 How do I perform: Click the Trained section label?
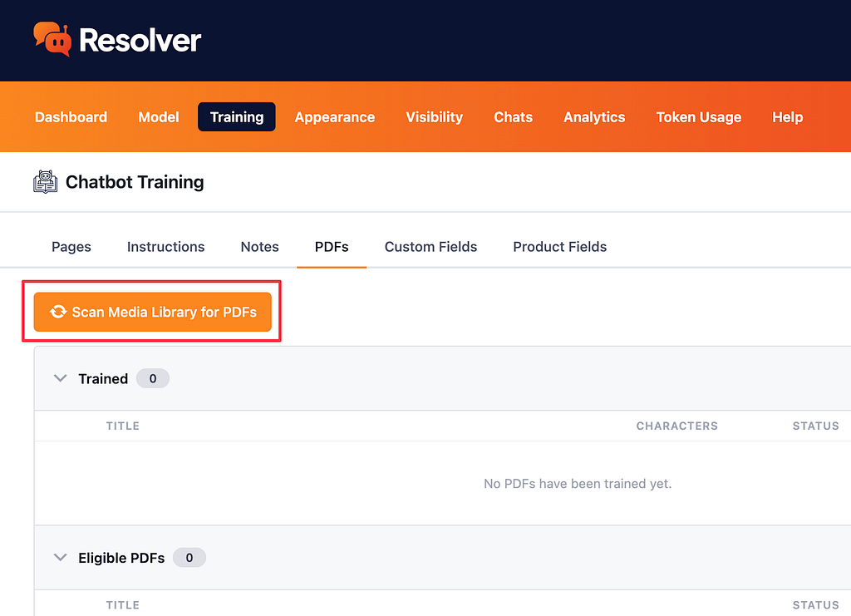103,378
